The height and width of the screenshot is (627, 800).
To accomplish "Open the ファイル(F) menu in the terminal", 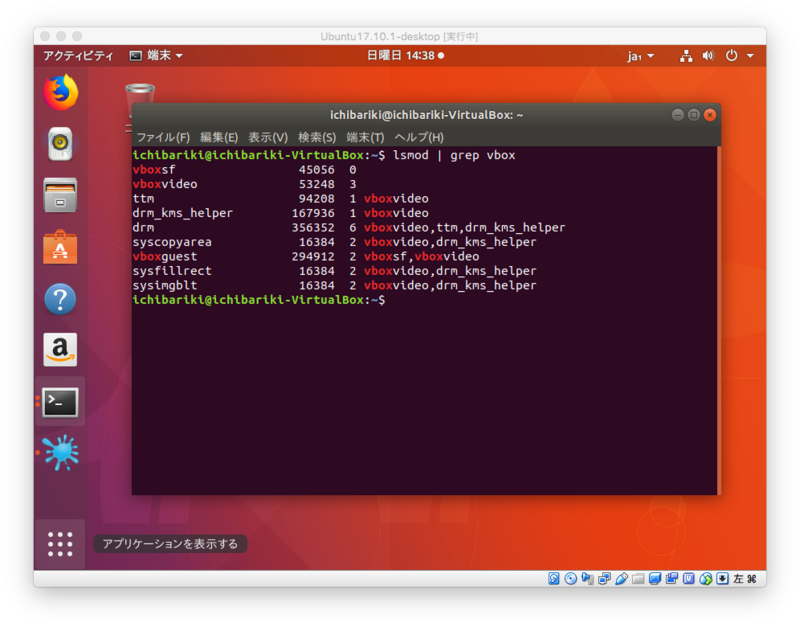I will [160, 136].
